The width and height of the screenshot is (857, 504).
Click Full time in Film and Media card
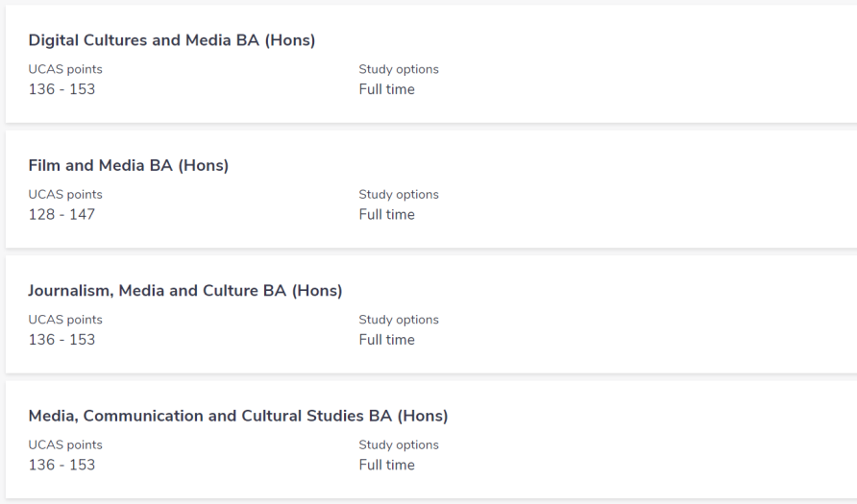click(x=386, y=214)
